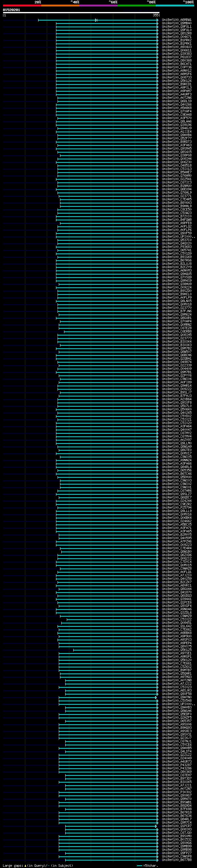Screen dimensions: 197x868
Task: Select the label UniRef100_B9SLJ7
Action: pos(176,392)
